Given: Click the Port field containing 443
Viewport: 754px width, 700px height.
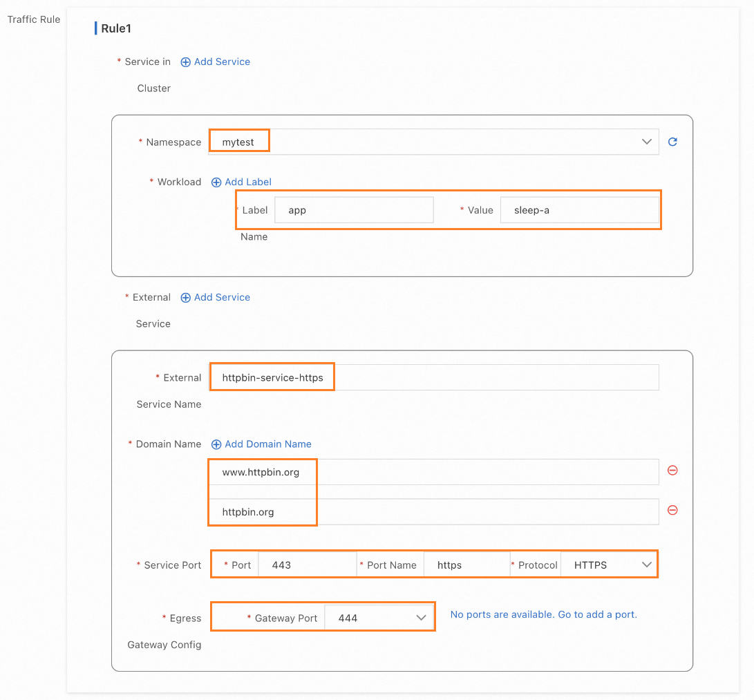Looking at the screenshot, I should [x=308, y=565].
